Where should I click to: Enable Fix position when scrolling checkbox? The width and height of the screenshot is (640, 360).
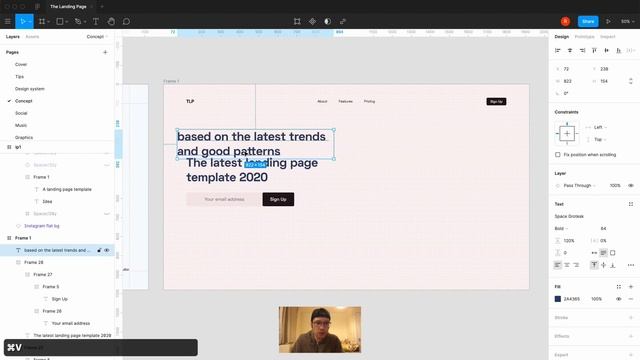tap(558, 155)
